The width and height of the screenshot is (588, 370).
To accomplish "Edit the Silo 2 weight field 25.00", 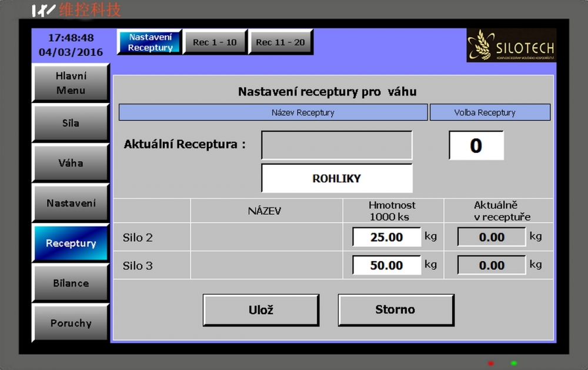I will click(x=386, y=237).
